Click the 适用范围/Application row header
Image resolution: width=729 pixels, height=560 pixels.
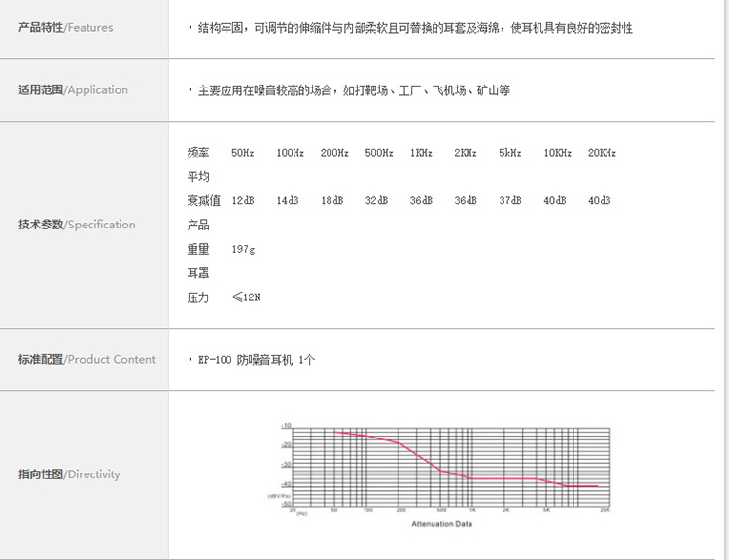[73, 90]
